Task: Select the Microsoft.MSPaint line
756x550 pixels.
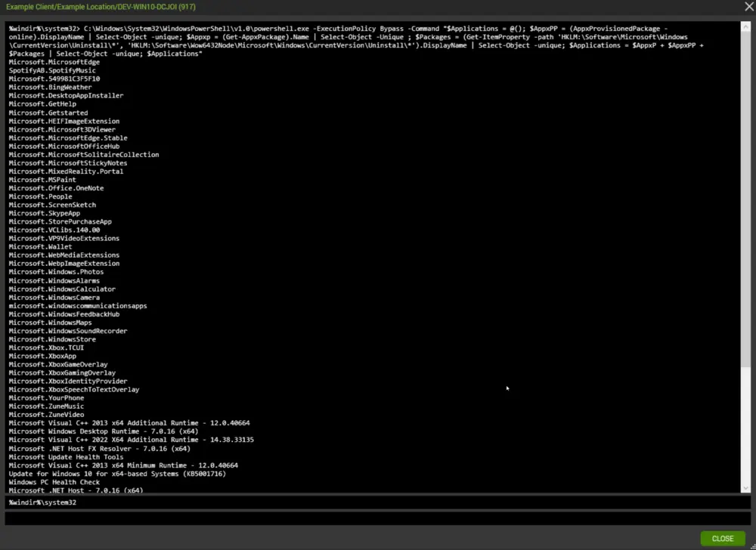Action: (x=42, y=180)
